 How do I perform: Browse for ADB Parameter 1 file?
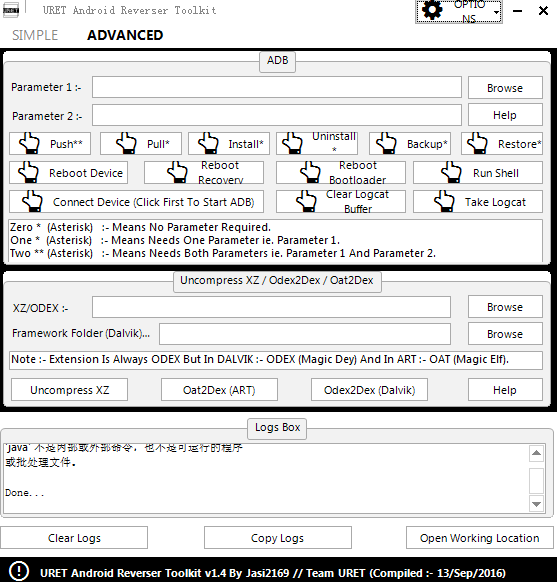tap(505, 88)
